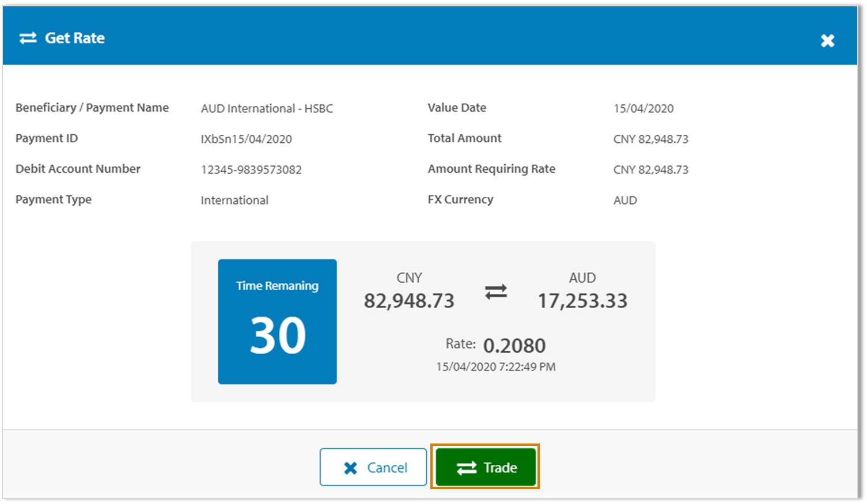The height and width of the screenshot is (504, 867).
Task: Click the Beneficiary name AUD International - HSBC
Action: click(x=267, y=108)
